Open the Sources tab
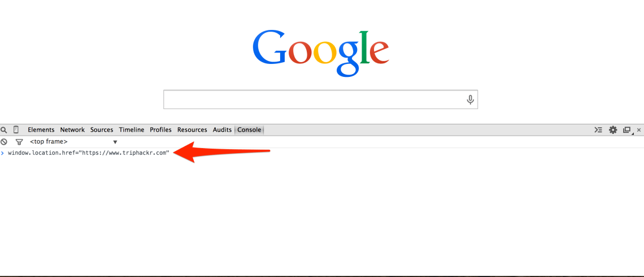Viewport: 644px width, 277px height. [102, 130]
